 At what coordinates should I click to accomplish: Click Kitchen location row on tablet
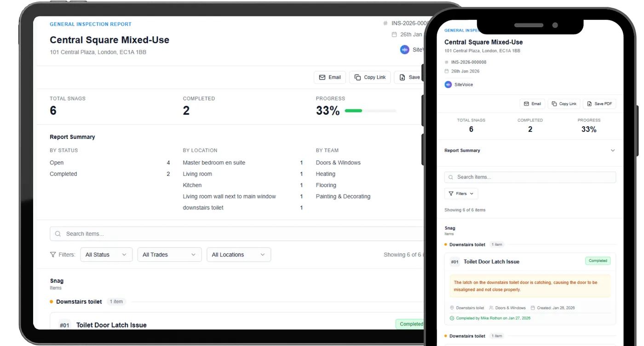tap(243, 185)
